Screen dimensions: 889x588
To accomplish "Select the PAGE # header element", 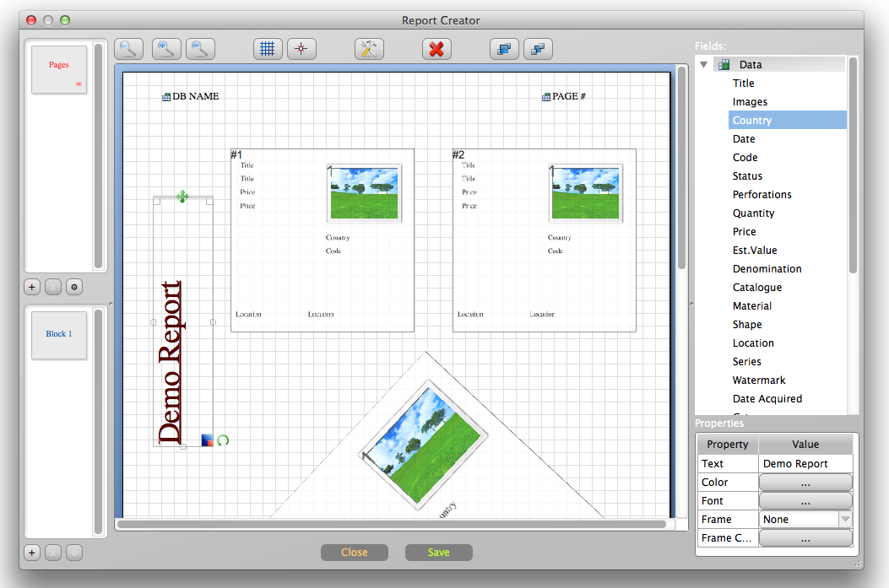I will [564, 96].
